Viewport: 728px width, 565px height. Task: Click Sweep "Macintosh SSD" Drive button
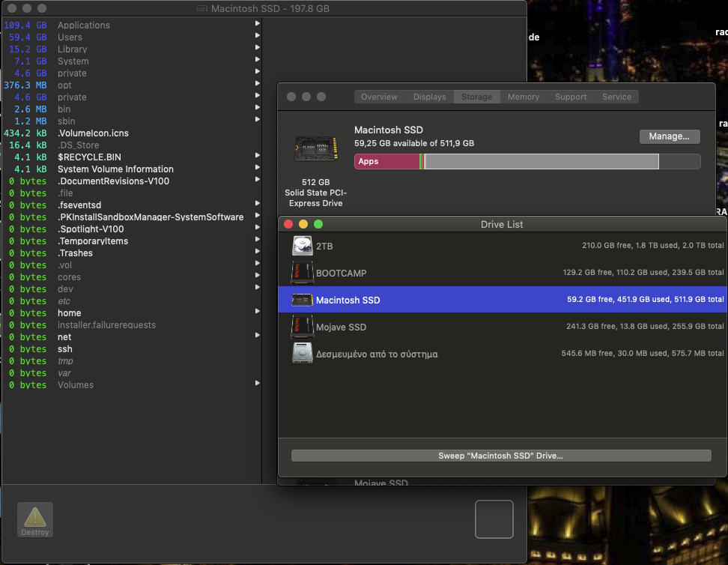pyautogui.click(x=500, y=456)
